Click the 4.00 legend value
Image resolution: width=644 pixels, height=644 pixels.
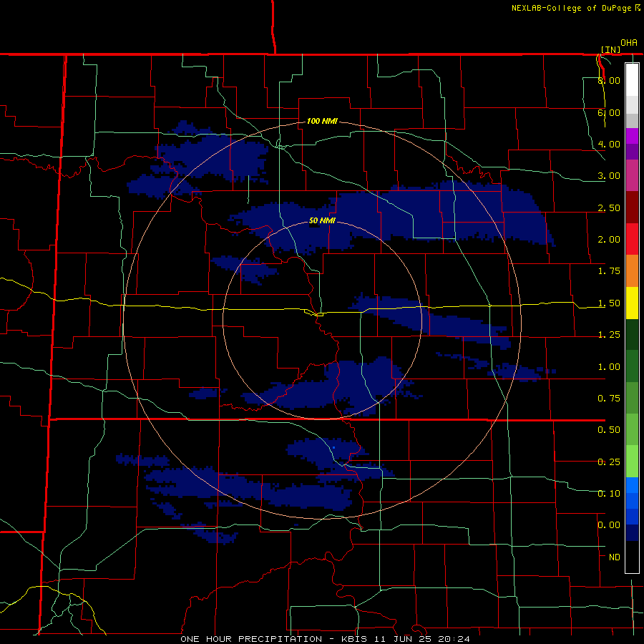(x=609, y=144)
